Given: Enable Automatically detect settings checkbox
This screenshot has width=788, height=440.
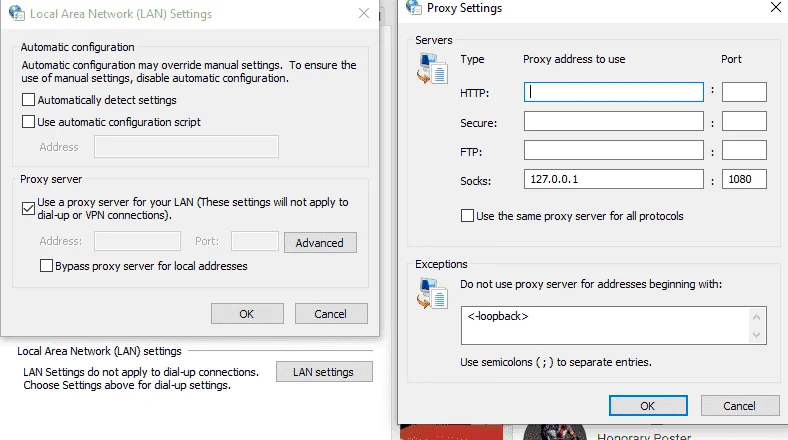Looking at the screenshot, I should coord(29,99).
